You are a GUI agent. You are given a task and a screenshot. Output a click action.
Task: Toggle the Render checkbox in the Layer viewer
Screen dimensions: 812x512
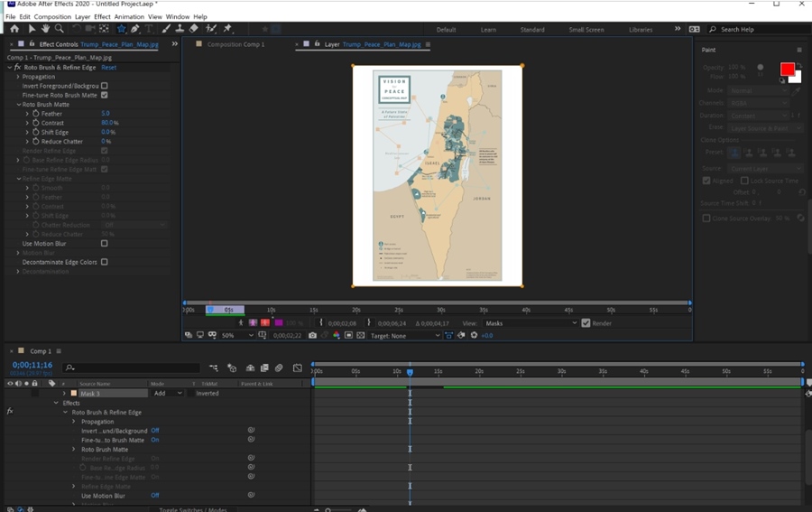[586, 323]
